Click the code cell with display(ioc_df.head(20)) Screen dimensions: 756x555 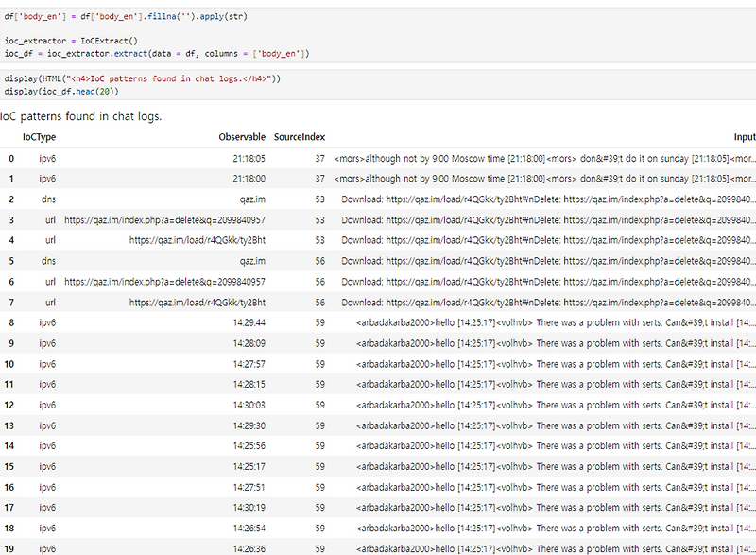tap(378, 85)
